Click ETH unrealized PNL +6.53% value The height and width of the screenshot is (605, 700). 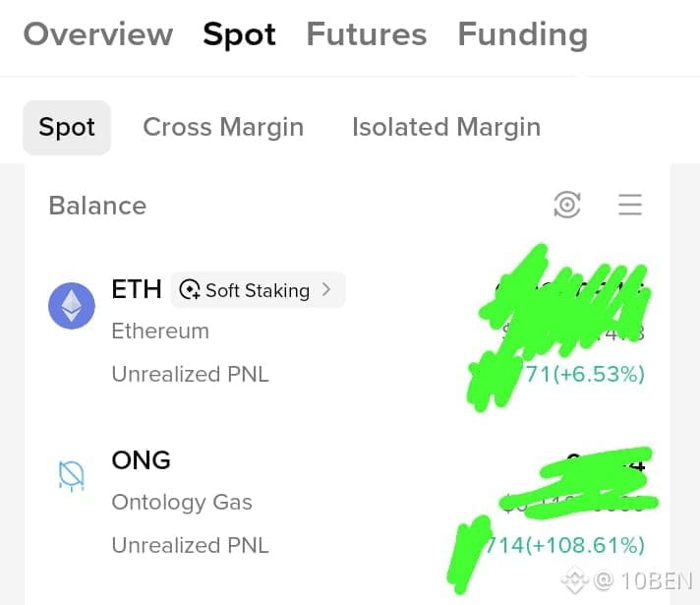(x=585, y=374)
